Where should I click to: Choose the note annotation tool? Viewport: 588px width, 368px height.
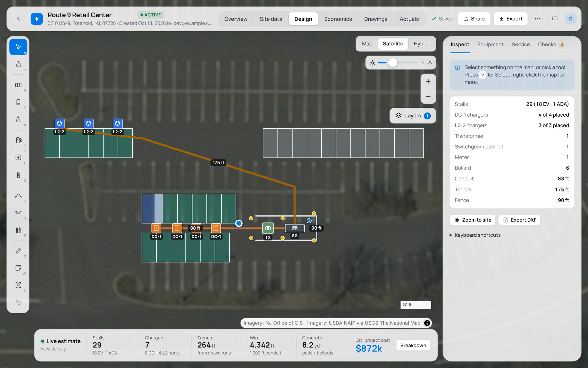click(x=18, y=268)
